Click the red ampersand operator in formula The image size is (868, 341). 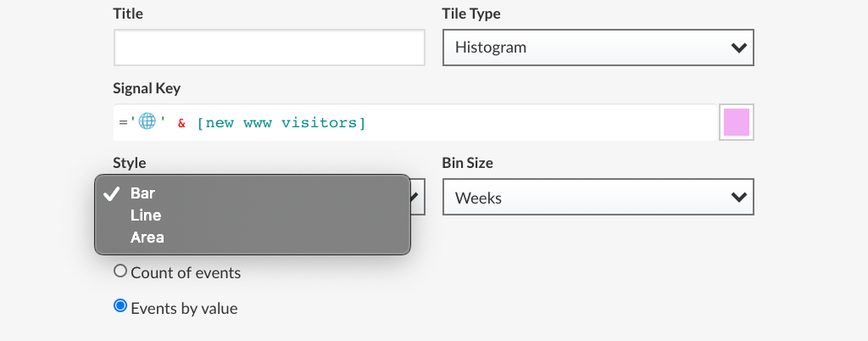pyautogui.click(x=181, y=123)
